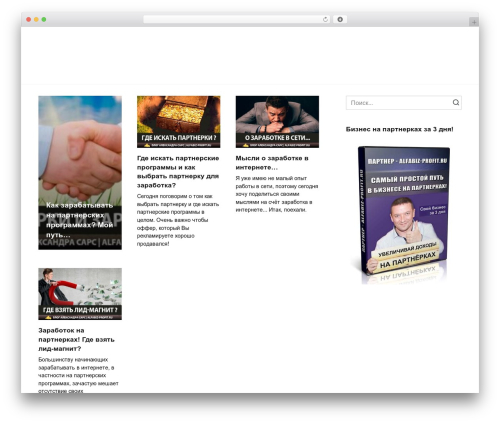The width and height of the screenshot is (500, 423).
Task: Click the 'О заработке в сети' thumbnail
Action: click(x=277, y=122)
